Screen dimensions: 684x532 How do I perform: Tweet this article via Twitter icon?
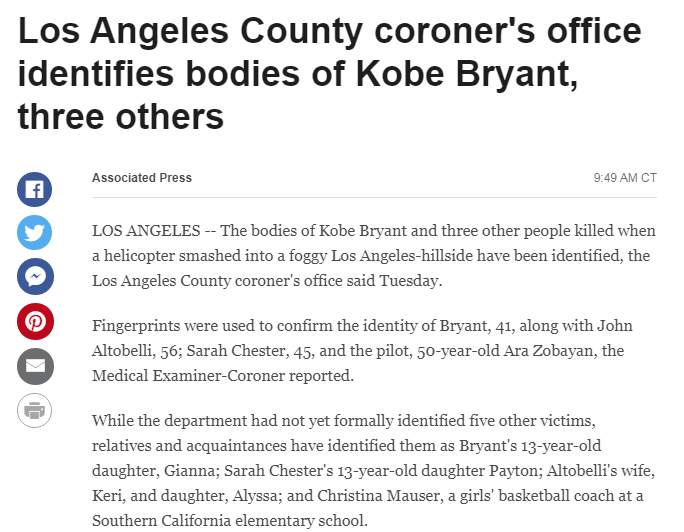(x=34, y=232)
